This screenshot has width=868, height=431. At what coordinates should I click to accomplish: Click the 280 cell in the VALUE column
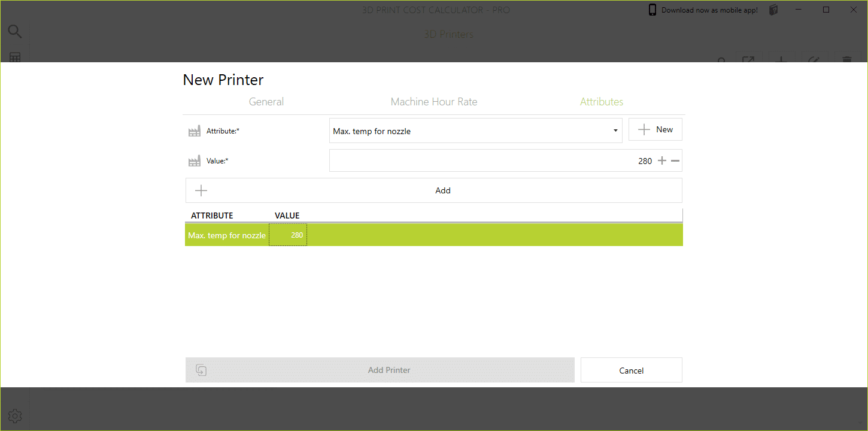[x=288, y=235]
